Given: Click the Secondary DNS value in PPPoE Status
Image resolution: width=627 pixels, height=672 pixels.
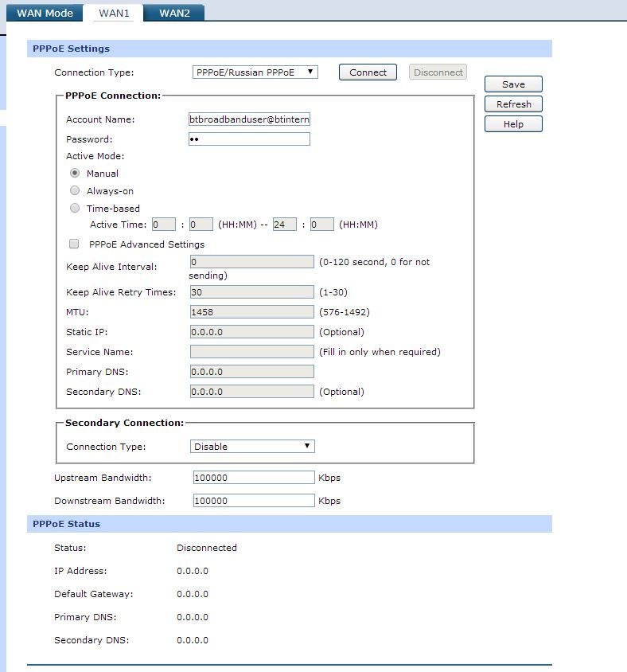Looking at the screenshot, I should [x=193, y=640].
